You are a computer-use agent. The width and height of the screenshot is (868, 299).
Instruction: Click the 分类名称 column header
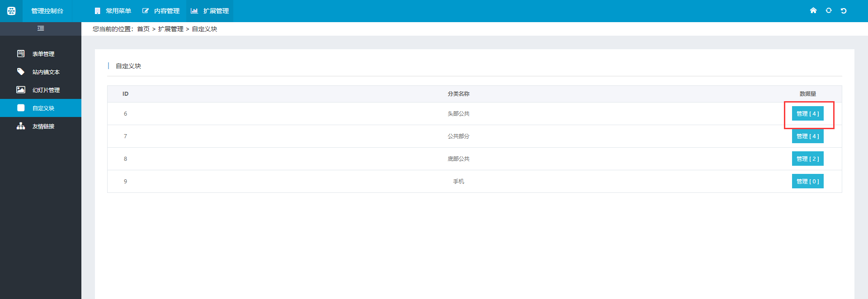[458, 94]
